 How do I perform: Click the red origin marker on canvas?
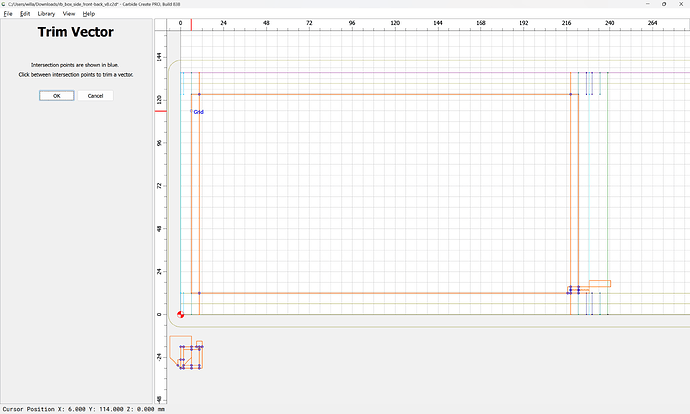(x=181, y=314)
